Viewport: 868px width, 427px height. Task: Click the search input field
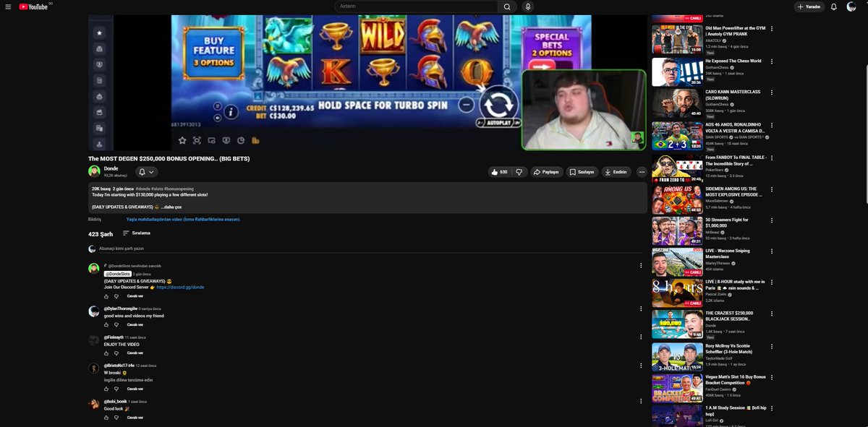(x=416, y=7)
